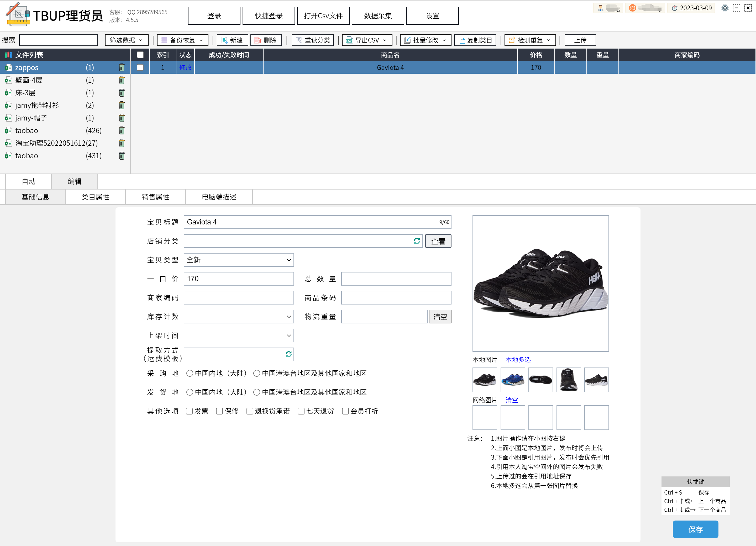Enable the 七天退货 option

(x=301, y=411)
